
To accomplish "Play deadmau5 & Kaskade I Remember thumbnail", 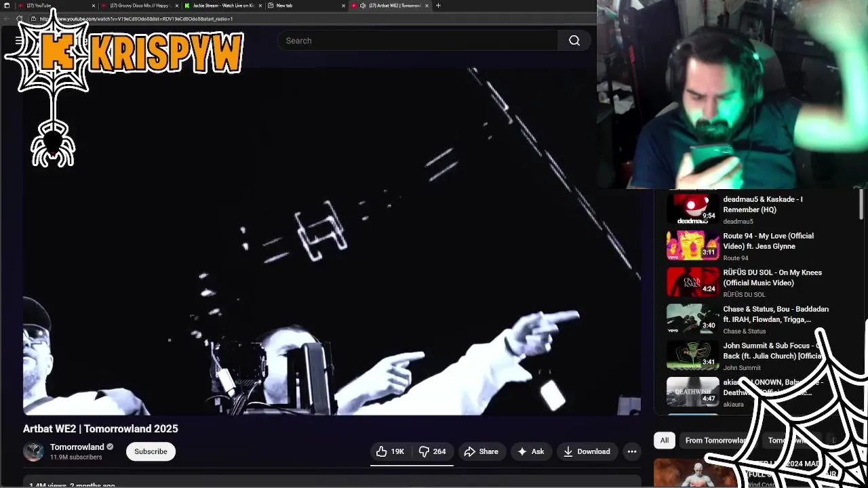I will point(692,209).
